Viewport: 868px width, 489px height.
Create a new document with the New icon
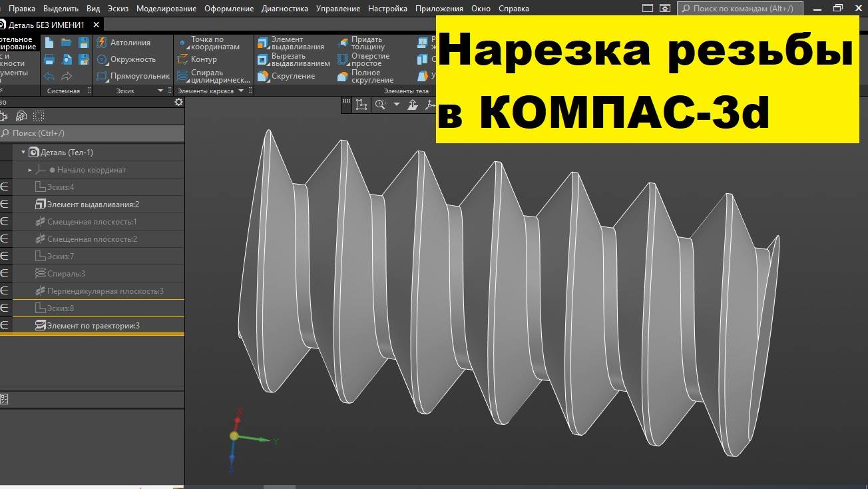coord(49,43)
